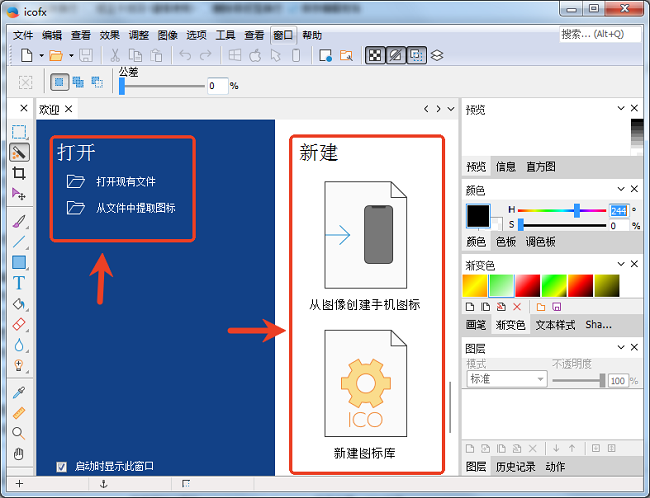Open the layer blend mode combo box
The image size is (650, 498).
pos(507,379)
